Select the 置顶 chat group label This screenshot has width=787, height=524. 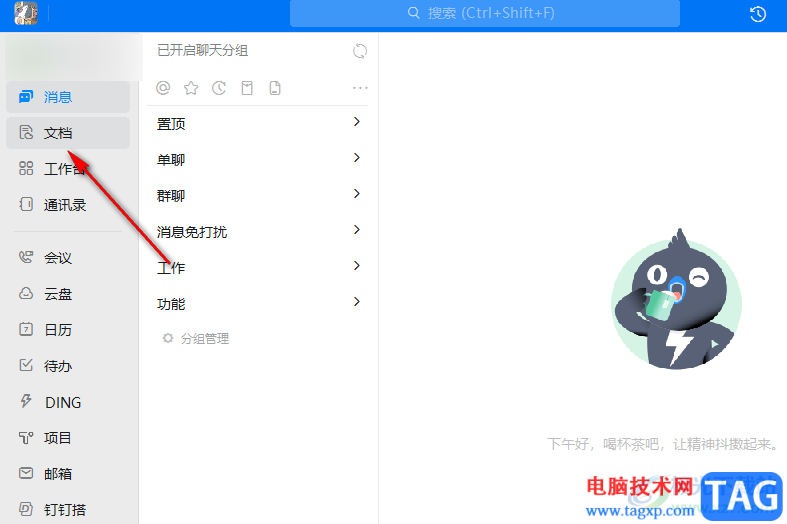pyautogui.click(x=171, y=124)
